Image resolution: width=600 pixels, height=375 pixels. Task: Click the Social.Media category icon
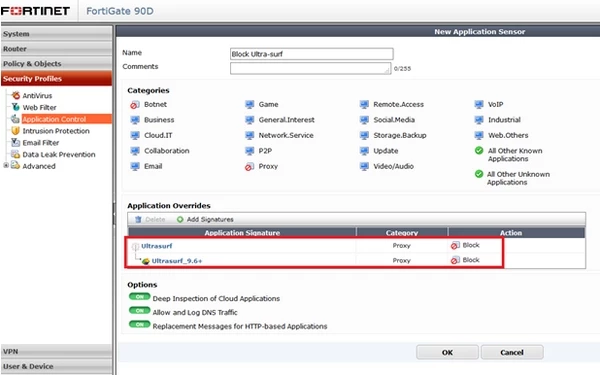[x=364, y=120]
